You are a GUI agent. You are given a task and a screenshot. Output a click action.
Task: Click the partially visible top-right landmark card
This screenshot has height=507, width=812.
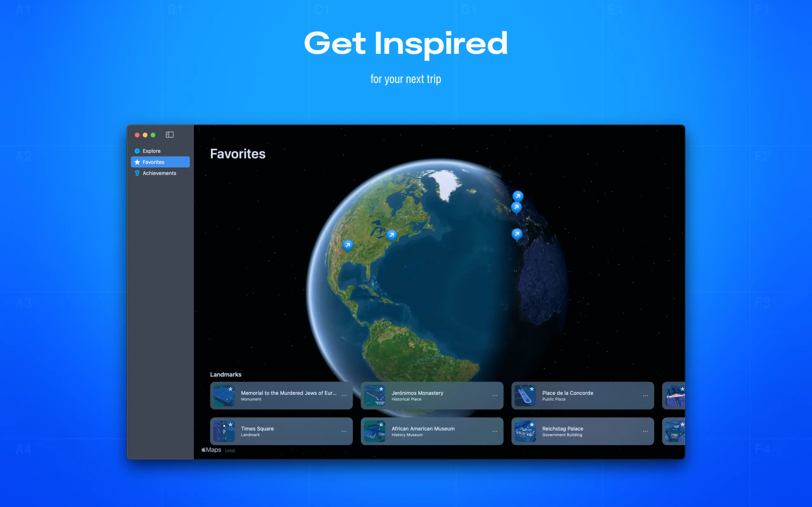click(674, 396)
